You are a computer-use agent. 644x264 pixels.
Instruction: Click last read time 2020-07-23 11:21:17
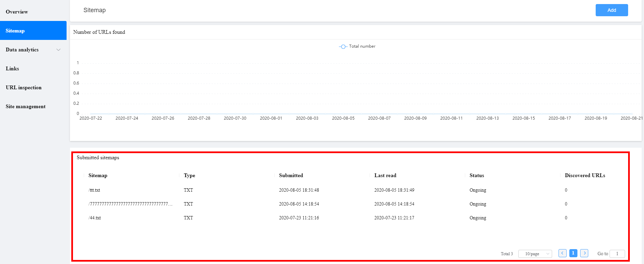394,218
